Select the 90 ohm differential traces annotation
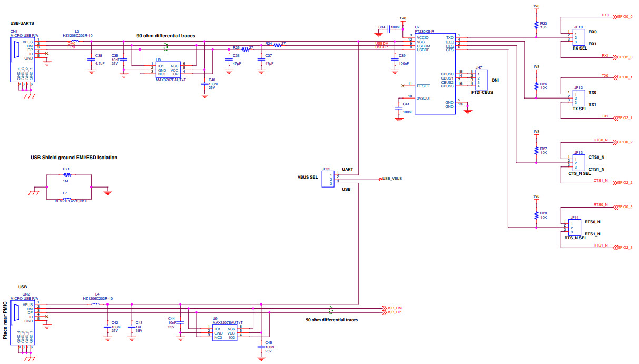Image resolution: width=639 pixels, height=364 pixels. pyautogui.click(x=166, y=35)
